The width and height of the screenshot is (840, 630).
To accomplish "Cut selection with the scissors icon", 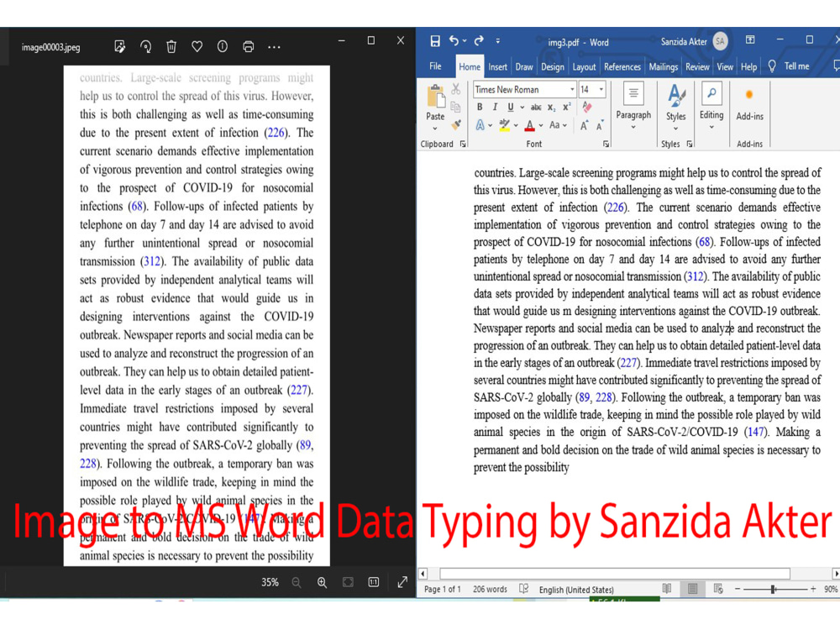I will pos(456,89).
